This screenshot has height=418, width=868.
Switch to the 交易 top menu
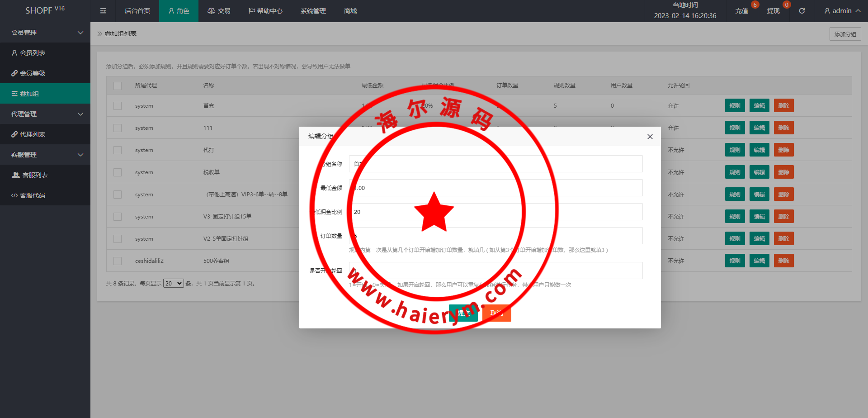[x=219, y=11]
